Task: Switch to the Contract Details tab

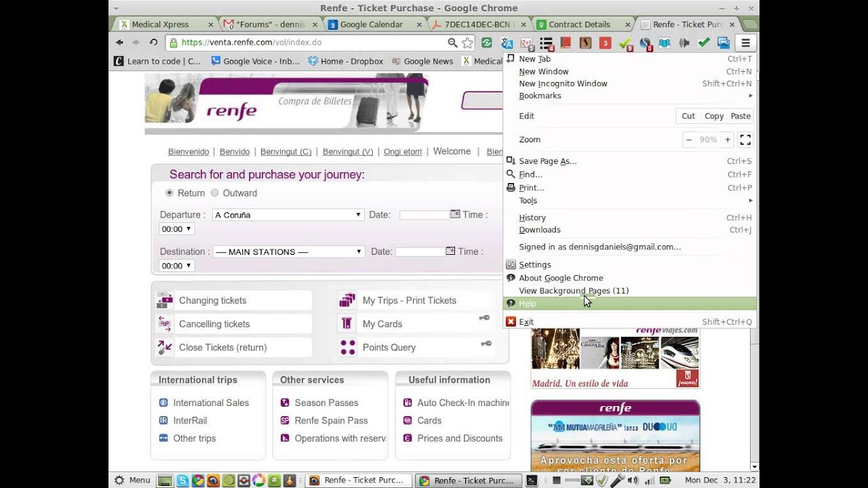Action: [580, 24]
